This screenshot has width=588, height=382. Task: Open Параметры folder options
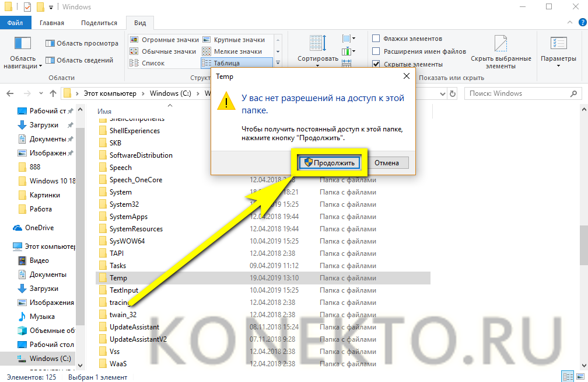tap(558, 52)
